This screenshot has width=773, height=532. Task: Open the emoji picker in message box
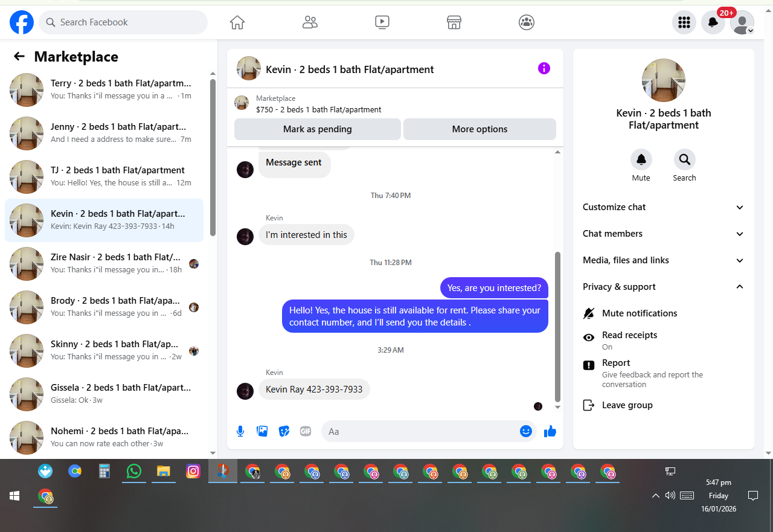526,431
